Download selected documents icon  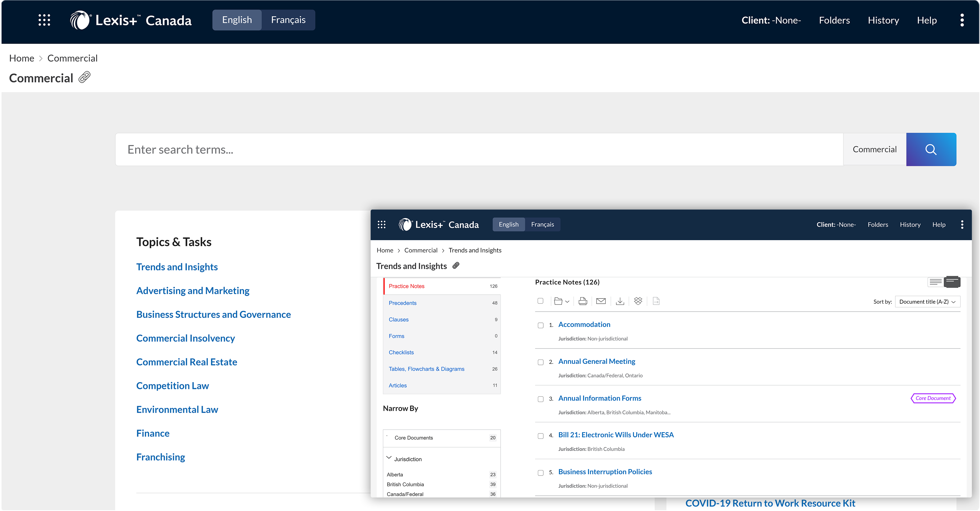pos(620,301)
